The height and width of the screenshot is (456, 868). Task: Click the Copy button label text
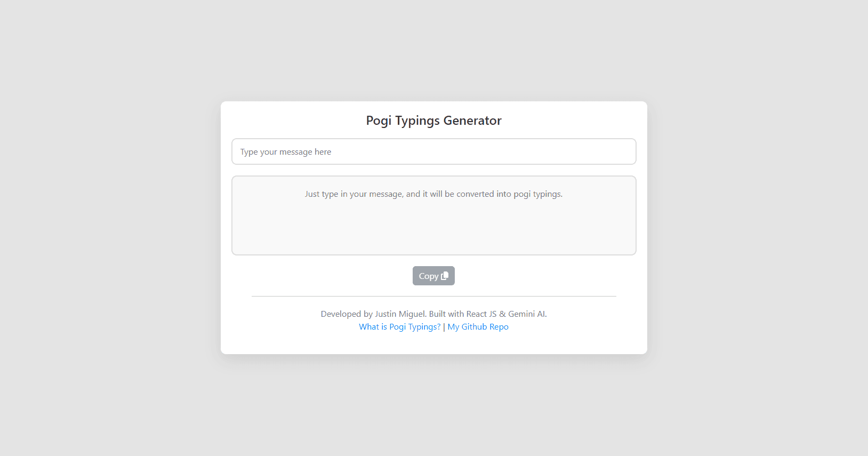click(x=429, y=276)
